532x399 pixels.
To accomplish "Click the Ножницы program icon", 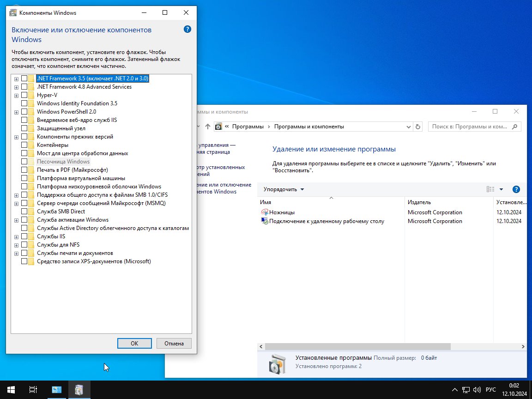I will click(x=264, y=212).
